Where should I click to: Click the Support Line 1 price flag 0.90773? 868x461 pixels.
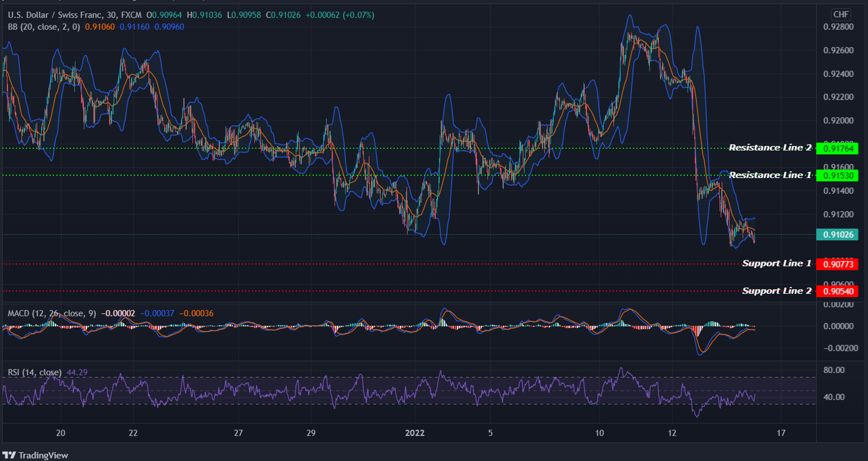(837, 263)
